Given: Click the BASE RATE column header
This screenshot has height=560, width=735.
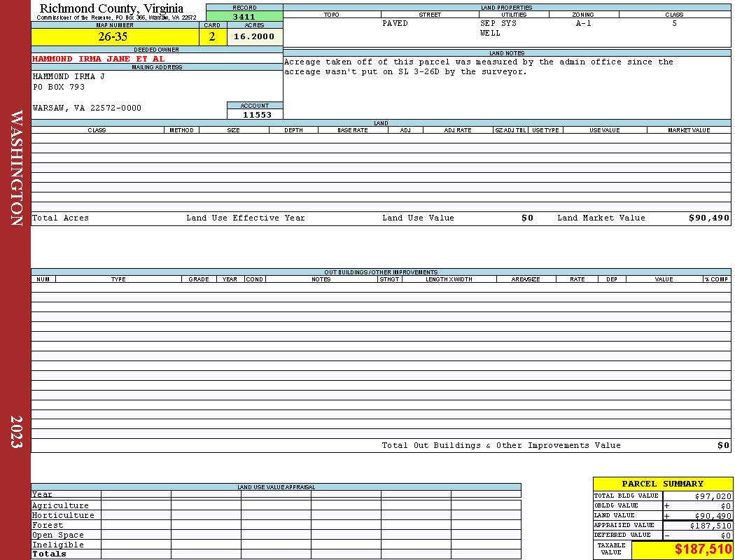Looking at the screenshot, I should [353, 130].
